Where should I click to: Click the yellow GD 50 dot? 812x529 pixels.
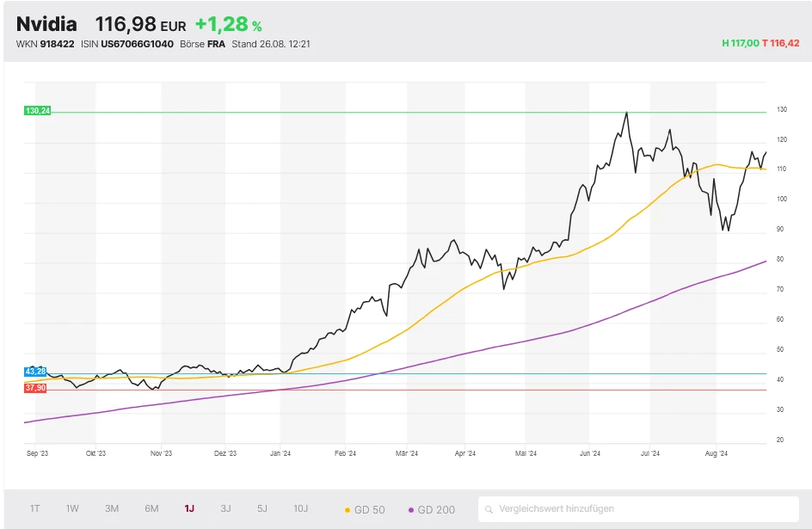pyautogui.click(x=348, y=510)
